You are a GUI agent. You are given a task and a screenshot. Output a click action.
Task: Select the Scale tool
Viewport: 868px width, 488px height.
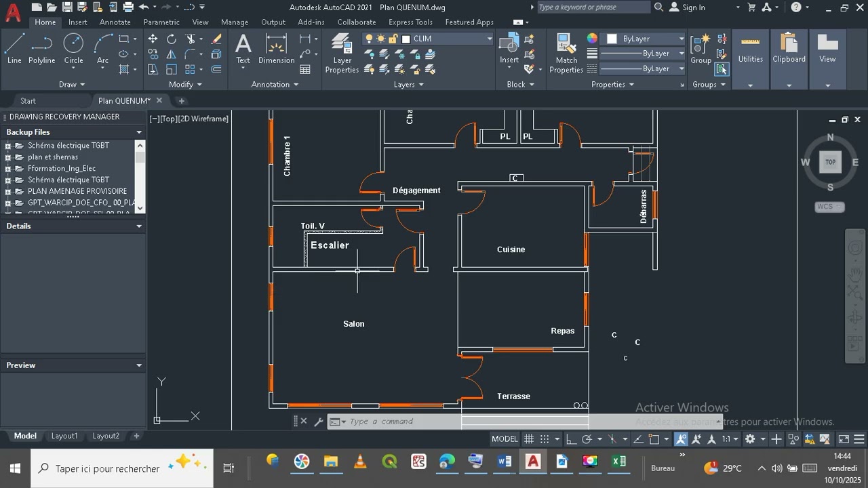tap(172, 69)
